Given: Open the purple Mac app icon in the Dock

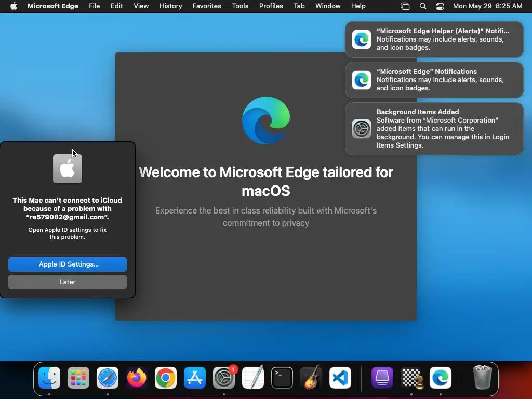Looking at the screenshot, I should 382,378.
